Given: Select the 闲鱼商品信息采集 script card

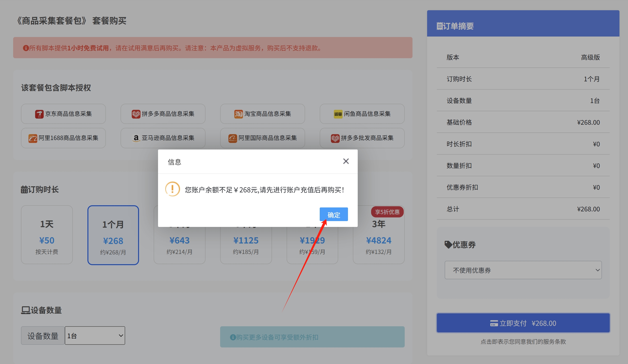Looking at the screenshot, I should coord(362,114).
